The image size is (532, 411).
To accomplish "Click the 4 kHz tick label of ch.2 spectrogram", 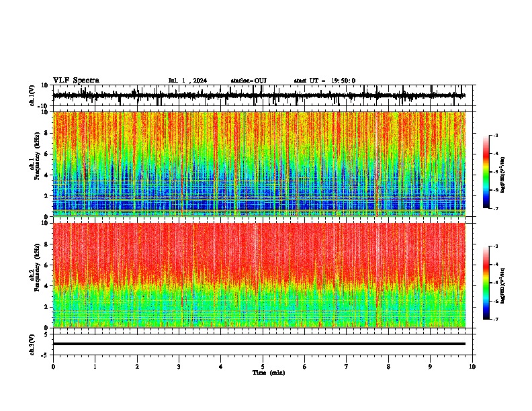I will pyautogui.click(x=47, y=286).
